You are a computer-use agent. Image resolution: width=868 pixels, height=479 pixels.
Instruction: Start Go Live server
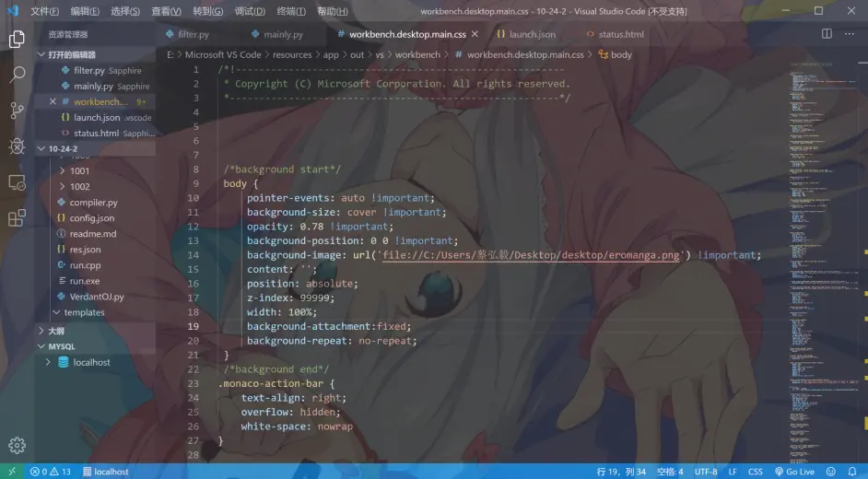794,472
